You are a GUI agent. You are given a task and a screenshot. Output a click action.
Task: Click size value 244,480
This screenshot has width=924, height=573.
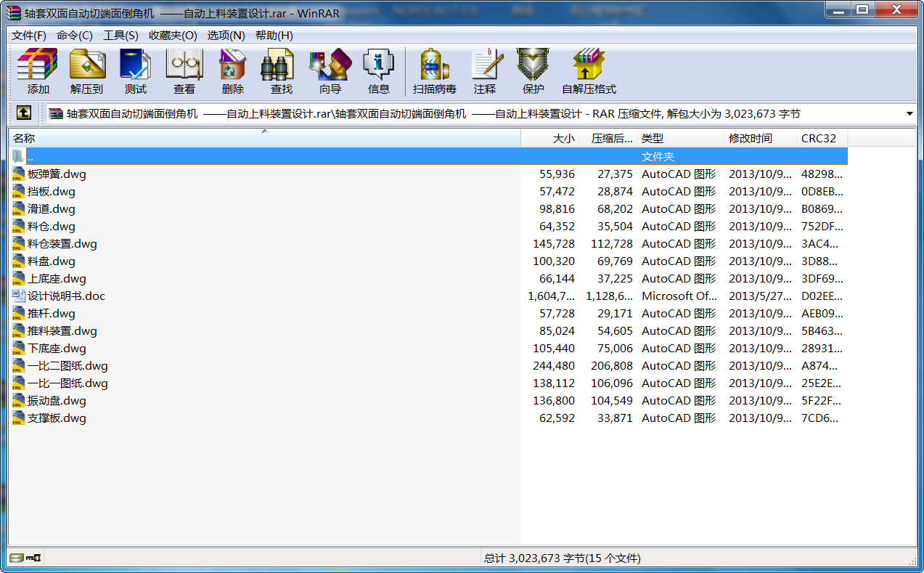coord(554,365)
